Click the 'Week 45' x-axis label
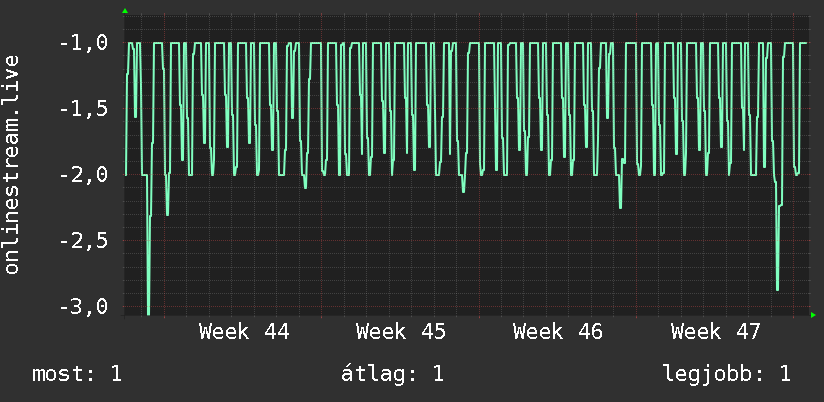The width and height of the screenshot is (824, 402). point(401,332)
